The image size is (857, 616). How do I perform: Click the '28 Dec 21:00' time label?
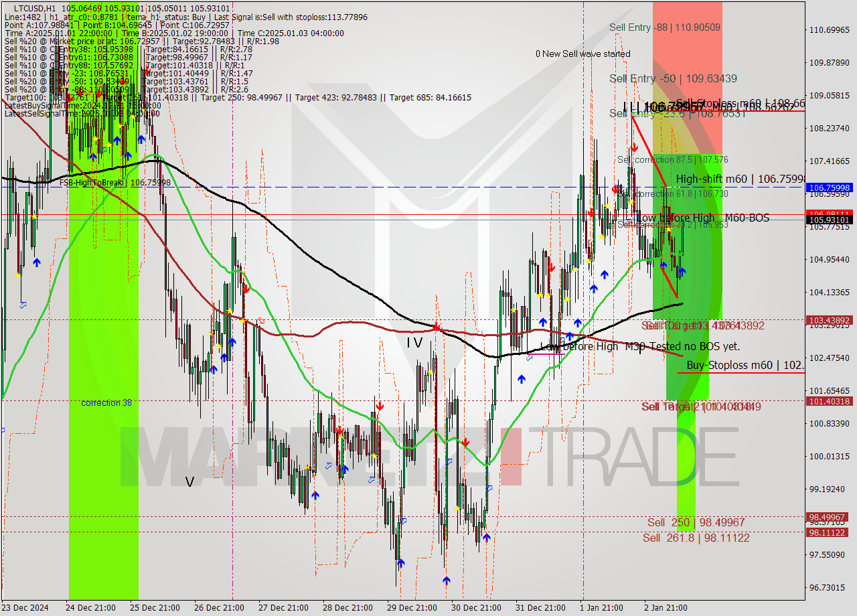[347, 607]
